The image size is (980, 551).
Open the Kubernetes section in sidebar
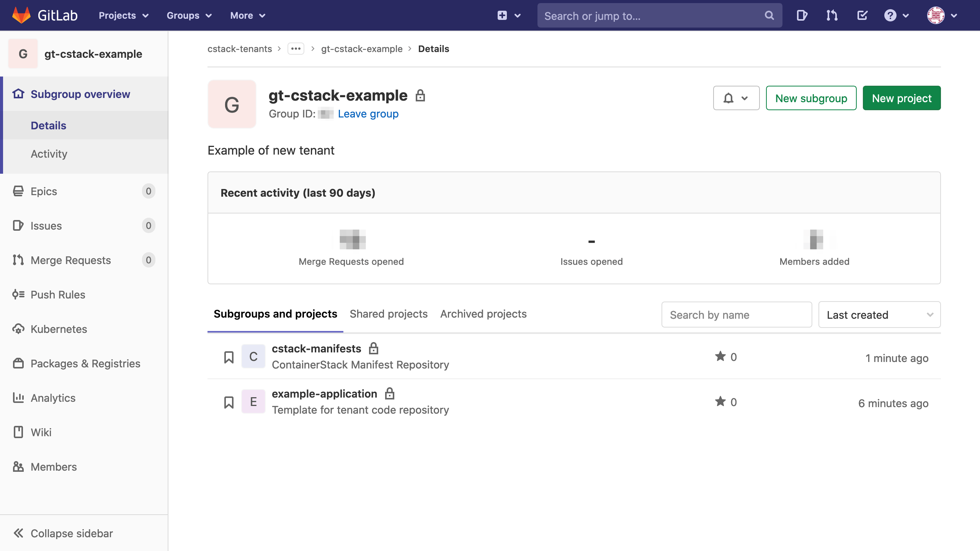[58, 329]
